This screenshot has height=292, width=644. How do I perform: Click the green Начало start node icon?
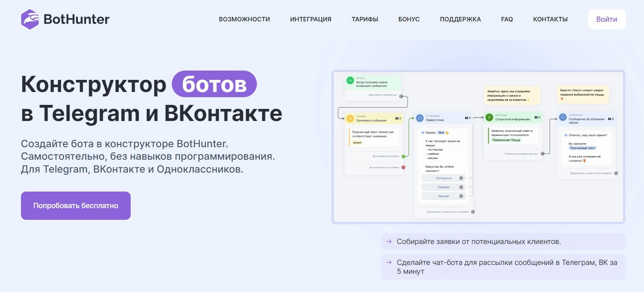(350, 81)
